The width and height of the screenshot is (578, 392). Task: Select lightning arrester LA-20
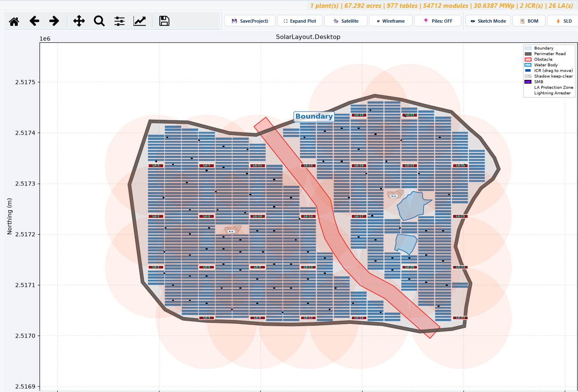pos(410,267)
